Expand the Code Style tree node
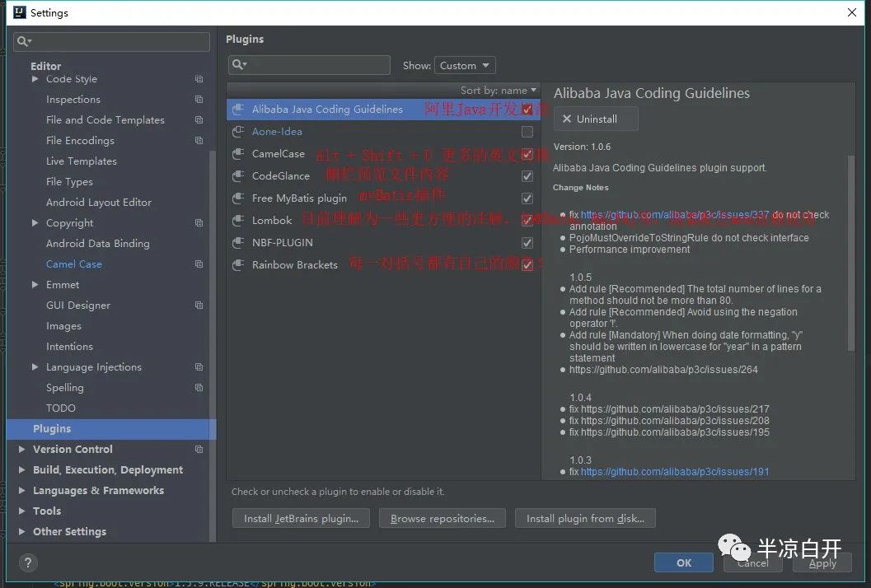The image size is (871, 588). pos(35,79)
